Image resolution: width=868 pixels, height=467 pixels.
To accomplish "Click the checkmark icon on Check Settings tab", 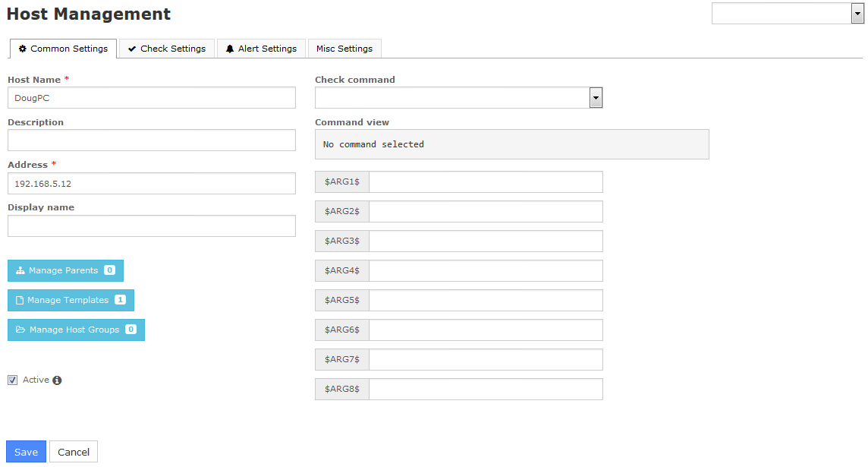I will (132, 49).
